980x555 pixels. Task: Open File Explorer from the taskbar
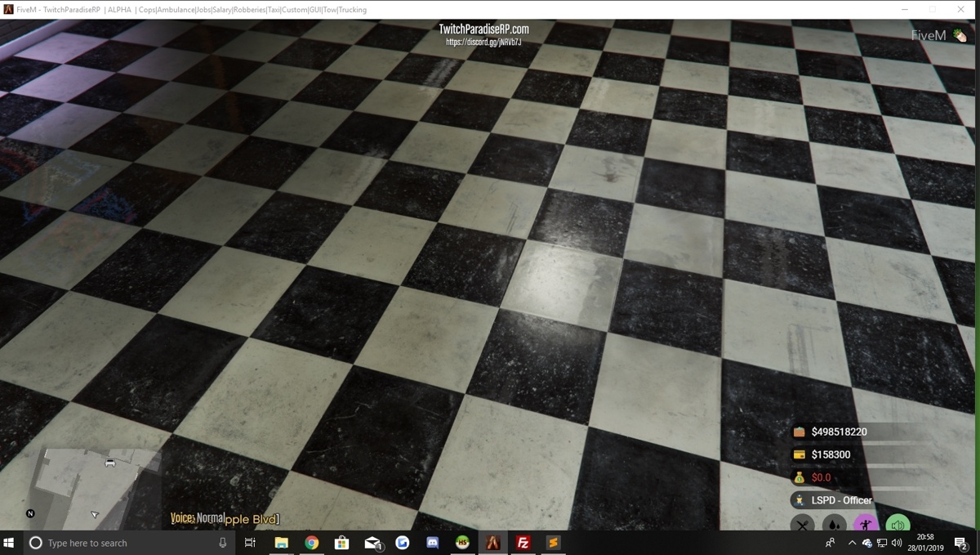pos(281,543)
